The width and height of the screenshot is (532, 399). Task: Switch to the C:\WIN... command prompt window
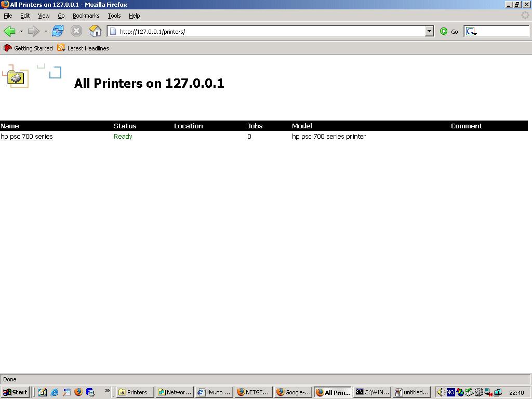pos(373,392)
